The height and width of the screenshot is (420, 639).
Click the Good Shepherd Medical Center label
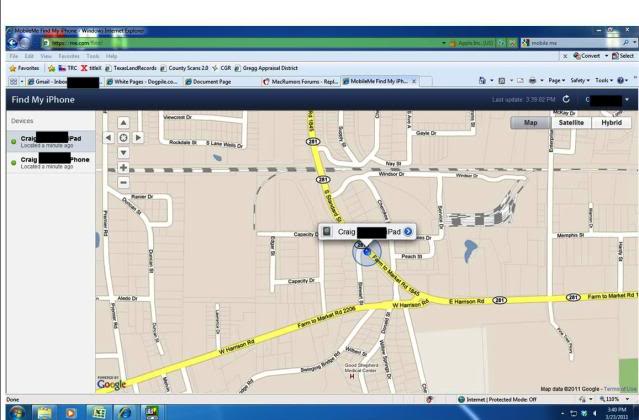coord(361,368)
